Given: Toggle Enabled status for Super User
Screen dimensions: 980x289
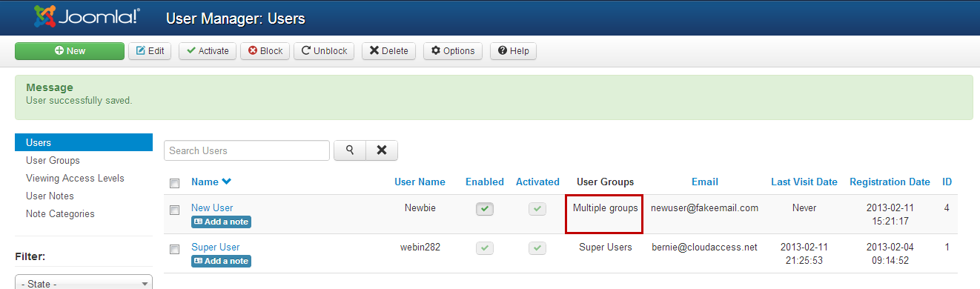Looking at the screenshot, I should pos(485,248).
